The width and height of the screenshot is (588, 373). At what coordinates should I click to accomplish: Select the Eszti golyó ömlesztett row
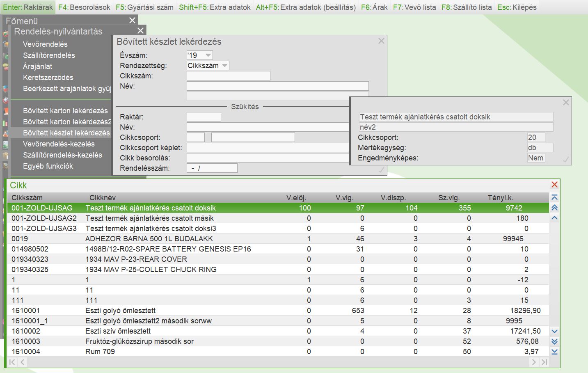(x=278, y=311)
